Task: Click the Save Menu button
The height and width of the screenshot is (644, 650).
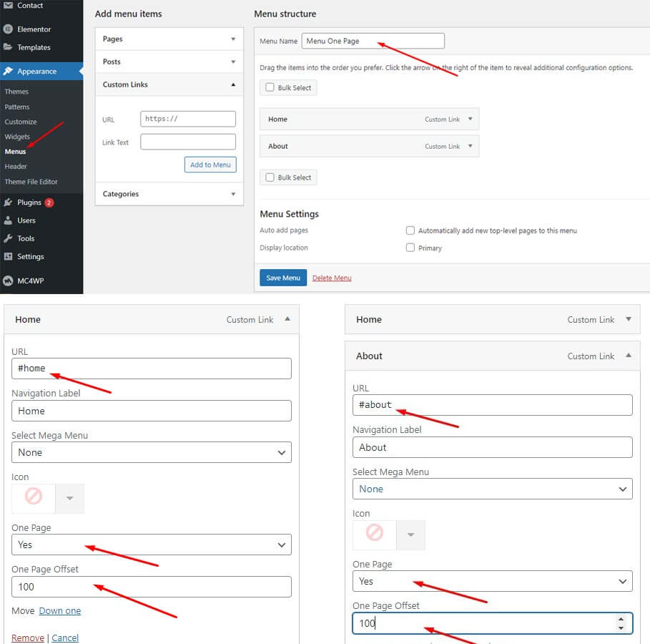Action: (283, 278)
